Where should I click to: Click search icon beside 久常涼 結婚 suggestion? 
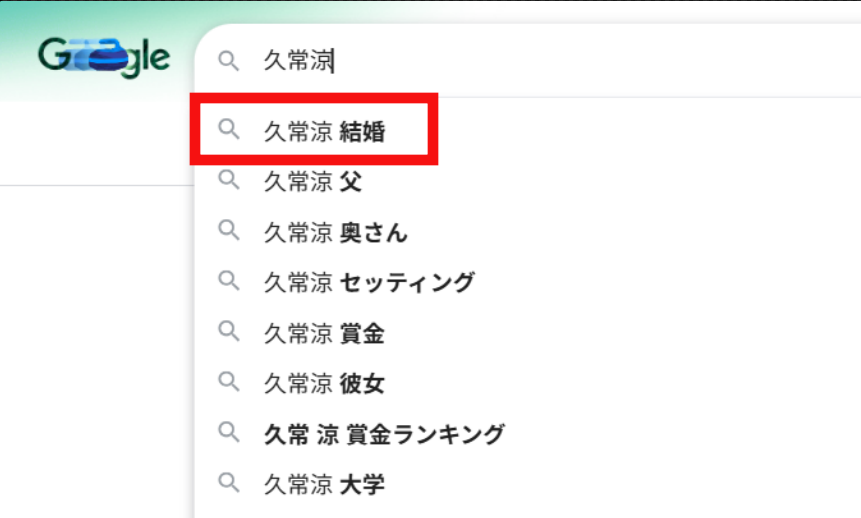tap(229, 130)
